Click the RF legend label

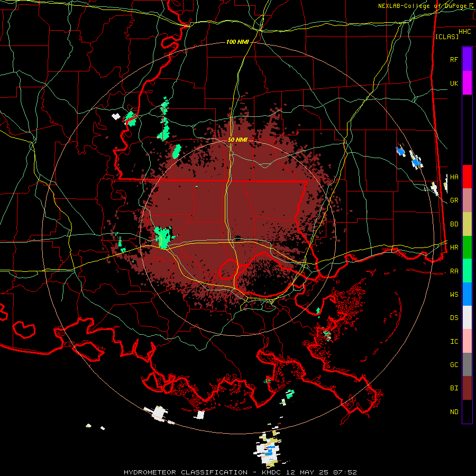pos(454,59)
